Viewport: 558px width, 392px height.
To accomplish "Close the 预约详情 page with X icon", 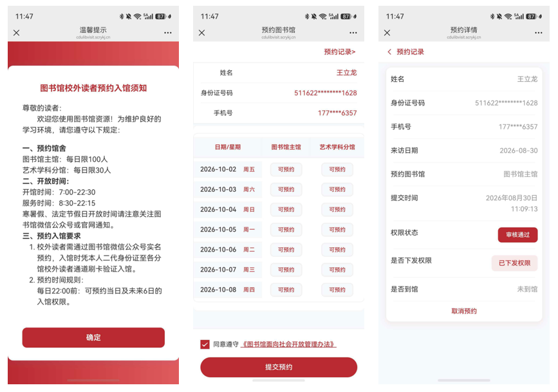I will pyautogui.click(x=387, y=33).
